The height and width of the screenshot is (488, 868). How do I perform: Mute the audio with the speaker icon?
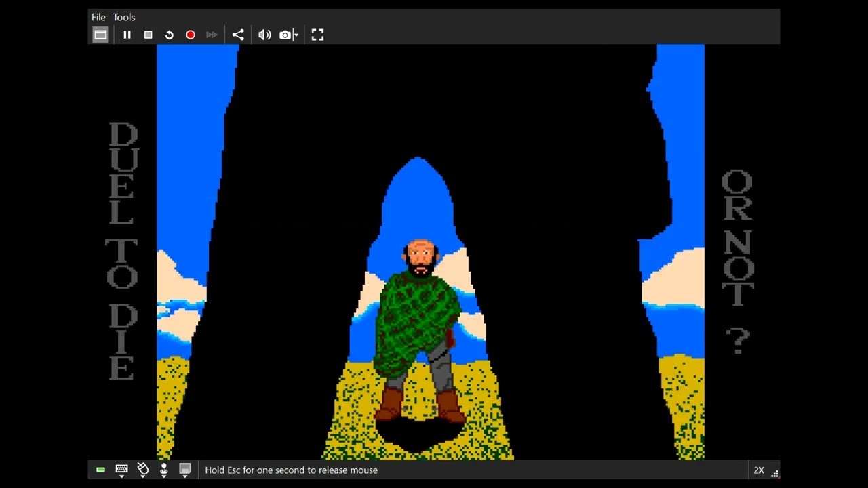(x=264, y=35)
